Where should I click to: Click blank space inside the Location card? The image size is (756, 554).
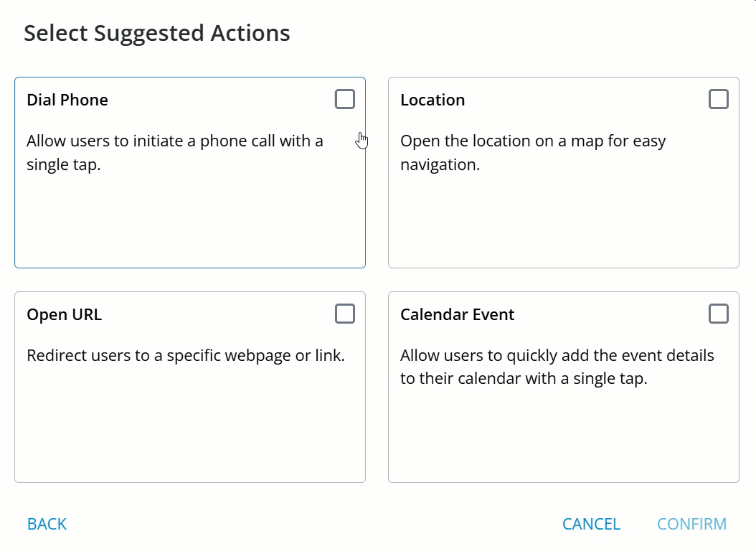click(x=563, y=222)
